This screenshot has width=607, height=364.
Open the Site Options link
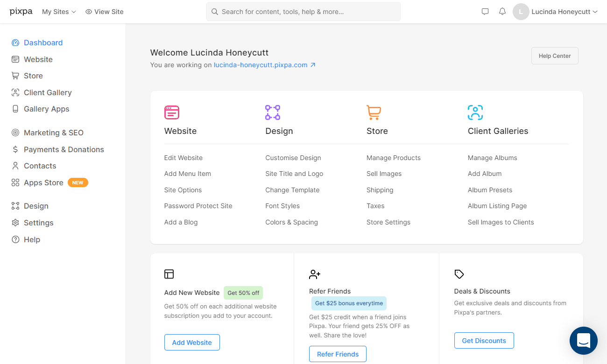point(183,190)
